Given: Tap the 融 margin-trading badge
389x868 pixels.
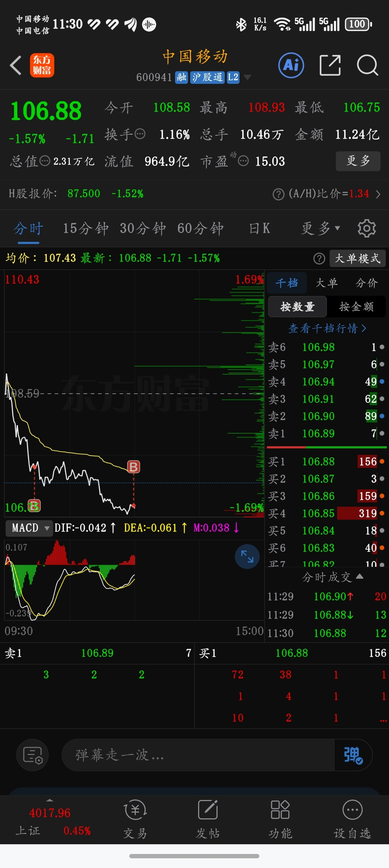Looking at the screenshot, I should pyautogui.click(x=182, y=77).
